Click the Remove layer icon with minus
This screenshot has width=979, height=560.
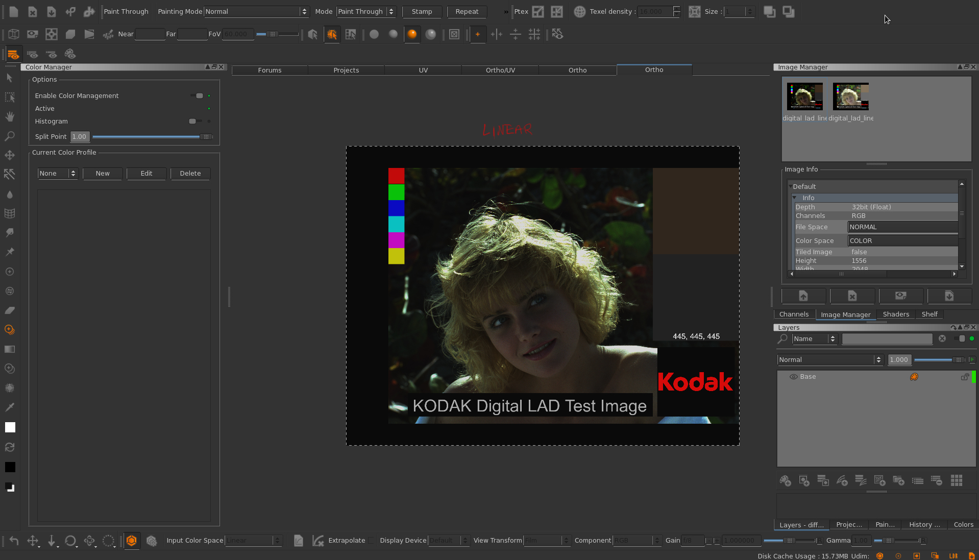(x=937, y=480)
